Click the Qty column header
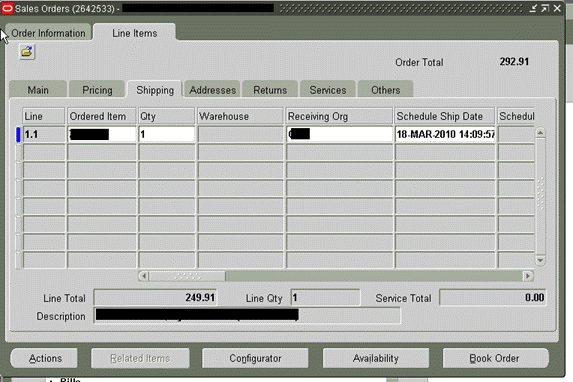This screenshot has width=573, height=382. click(167, 116)
